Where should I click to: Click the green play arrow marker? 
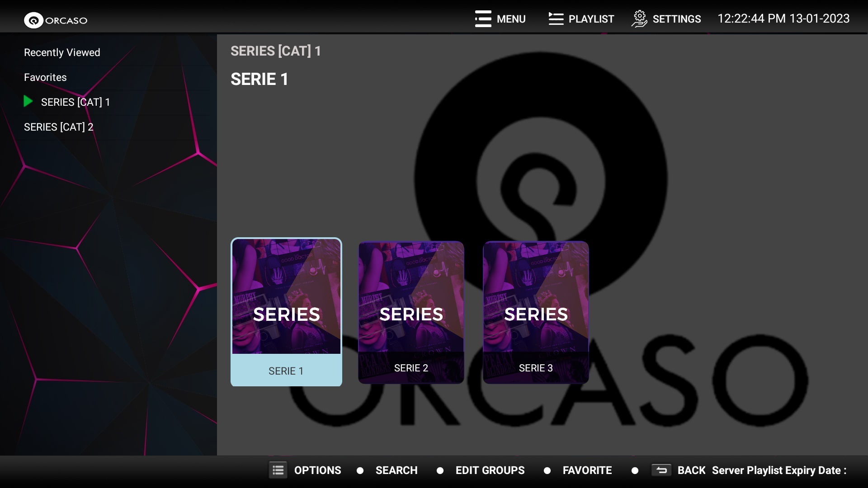[28, 101]
